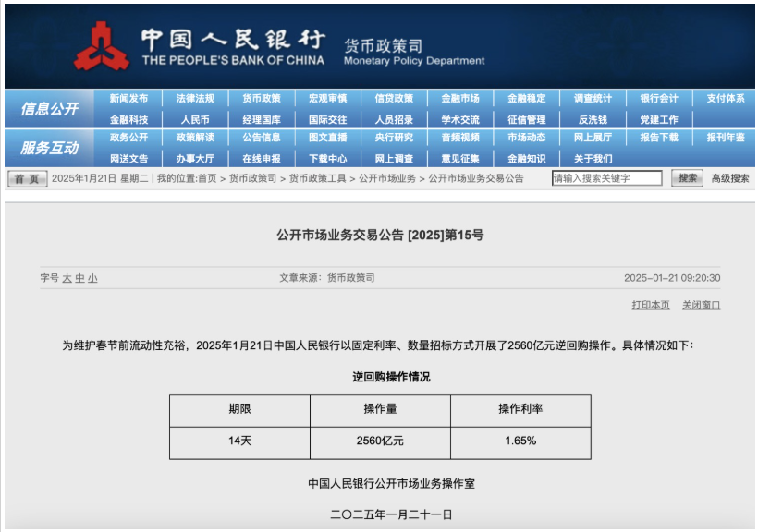Click 关闭窗口 to close window
Screen dimensions: 758x532
point(701,305)
